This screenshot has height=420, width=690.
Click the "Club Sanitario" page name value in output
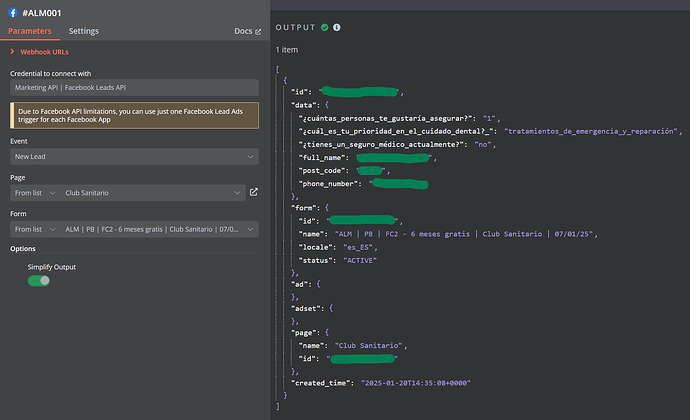click(368, 346)
